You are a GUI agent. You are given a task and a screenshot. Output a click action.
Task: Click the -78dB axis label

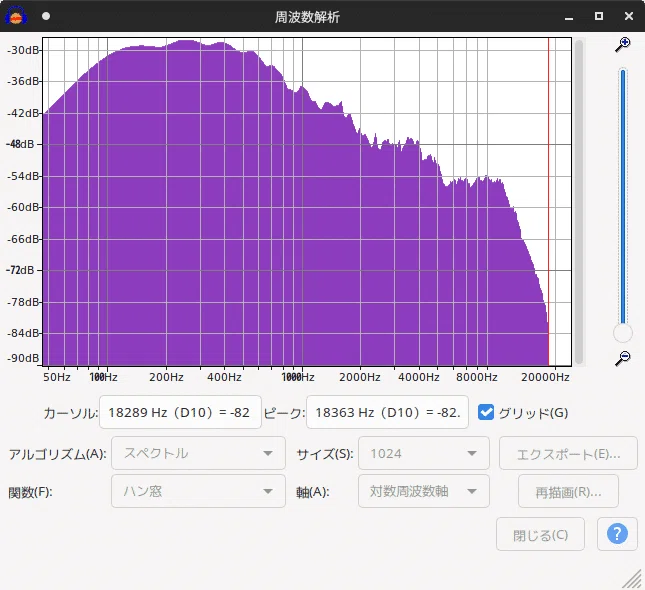[x=23, y=302]
